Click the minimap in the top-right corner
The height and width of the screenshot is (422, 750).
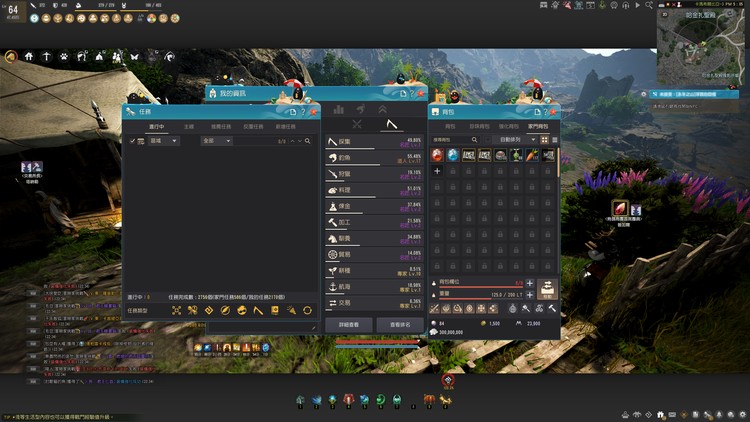698,47
